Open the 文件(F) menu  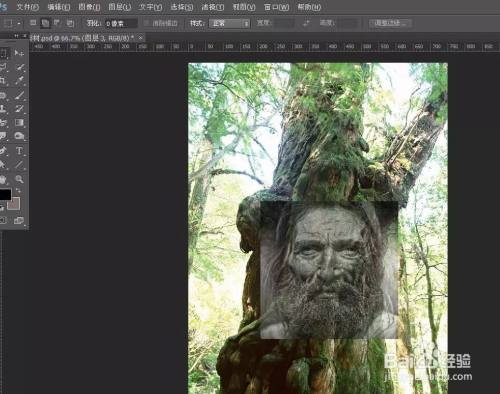coord(28,7)
